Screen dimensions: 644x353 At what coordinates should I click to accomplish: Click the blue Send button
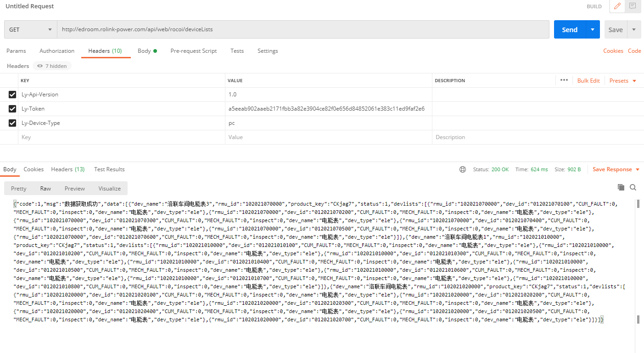569,29
